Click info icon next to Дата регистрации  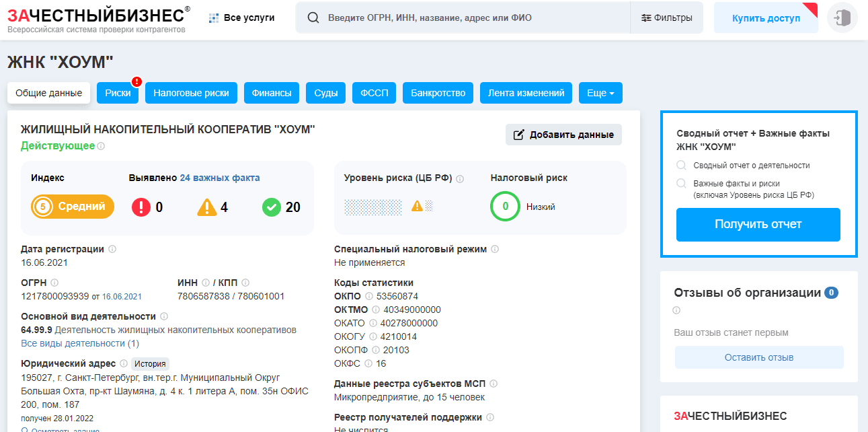(112, 249)
